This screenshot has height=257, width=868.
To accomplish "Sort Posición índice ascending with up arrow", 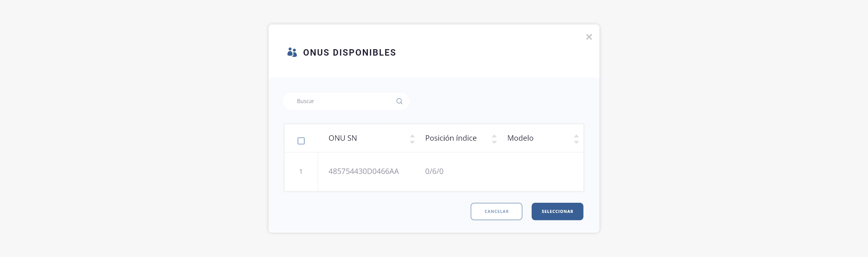I will click(x=494, y=136).
